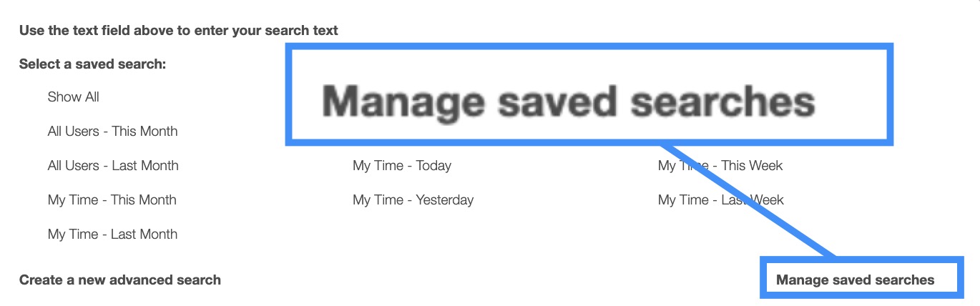Select My Time - Yesterday saved search
Viewport: 980px width, 306px height.
413,200
